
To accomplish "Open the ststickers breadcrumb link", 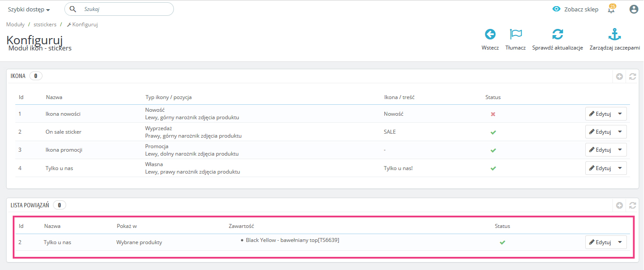I will [45, 25].
